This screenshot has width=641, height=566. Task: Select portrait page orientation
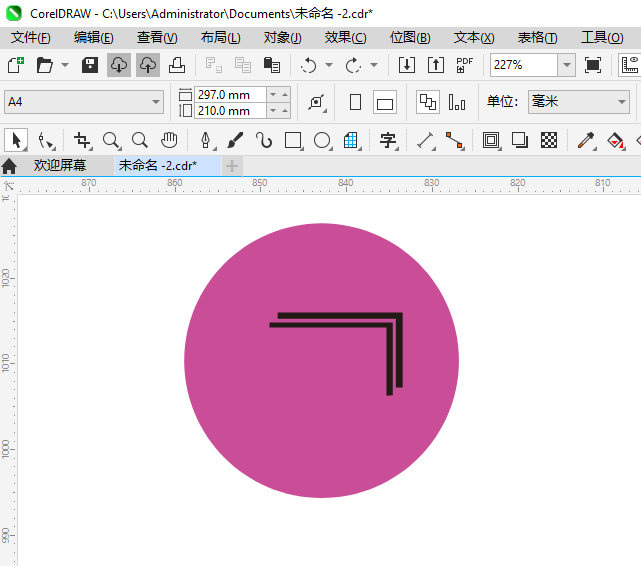(x=356, y=102)
